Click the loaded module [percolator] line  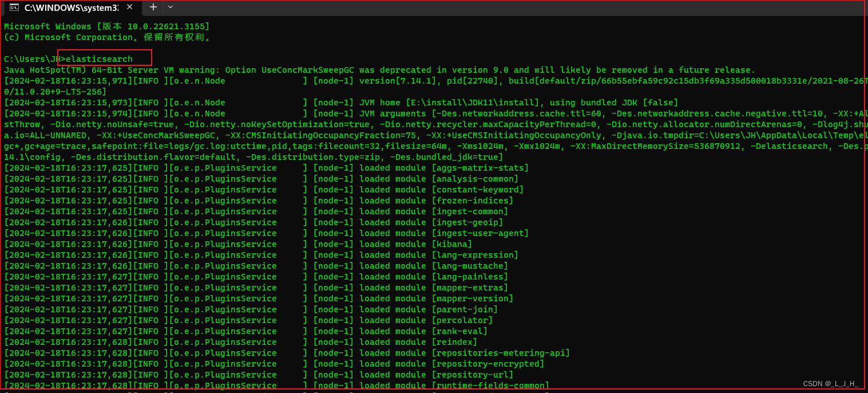coord(248,320)
